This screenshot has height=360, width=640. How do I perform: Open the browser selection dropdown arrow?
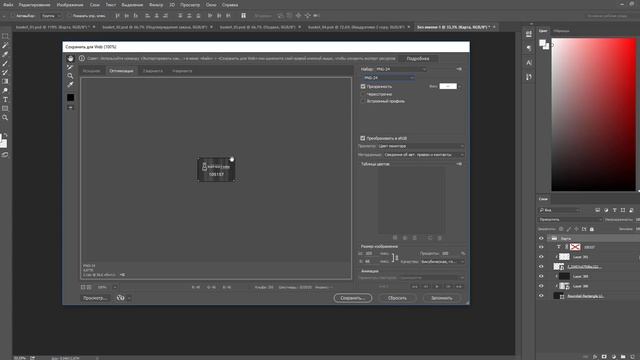[x=129, y=298]
